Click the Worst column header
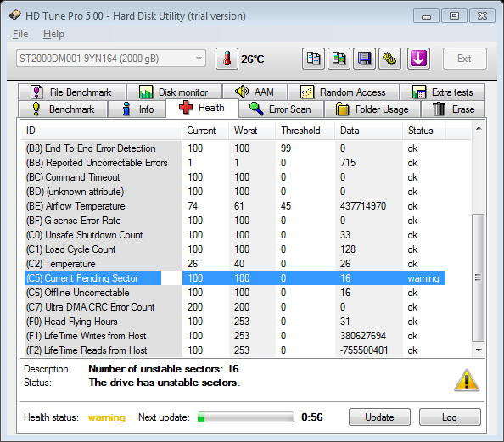Screen dimensions: 504x442 pos(252,131)
